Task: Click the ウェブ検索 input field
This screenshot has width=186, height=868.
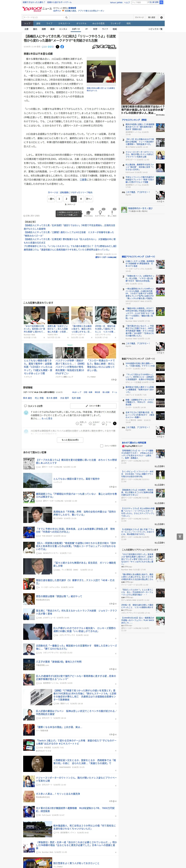Action: (139, 2)
